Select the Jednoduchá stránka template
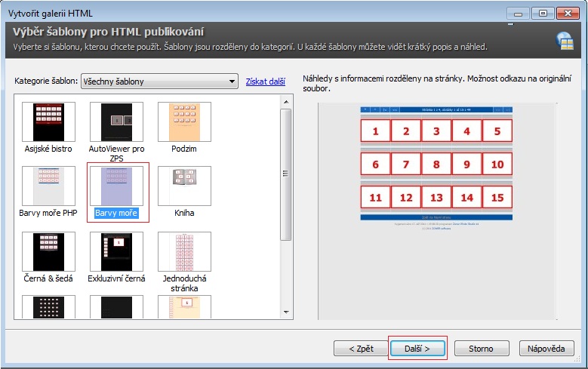This screenshot has height=369, width=588. 184,251
